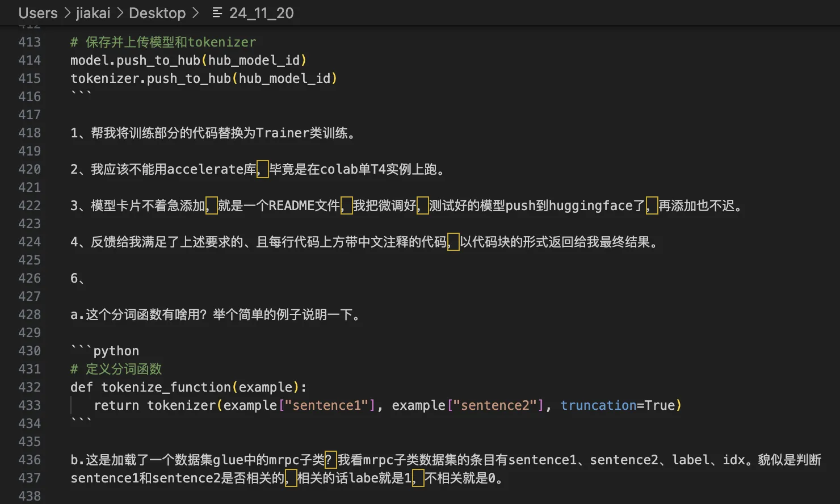The image size is (840, 504).
Task: Click '不相关就是0。' on line 437
Action: (x=464, y=478)
